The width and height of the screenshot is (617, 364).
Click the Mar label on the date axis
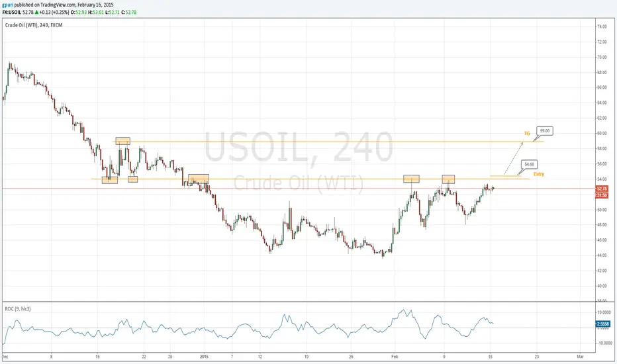(580, 357)
